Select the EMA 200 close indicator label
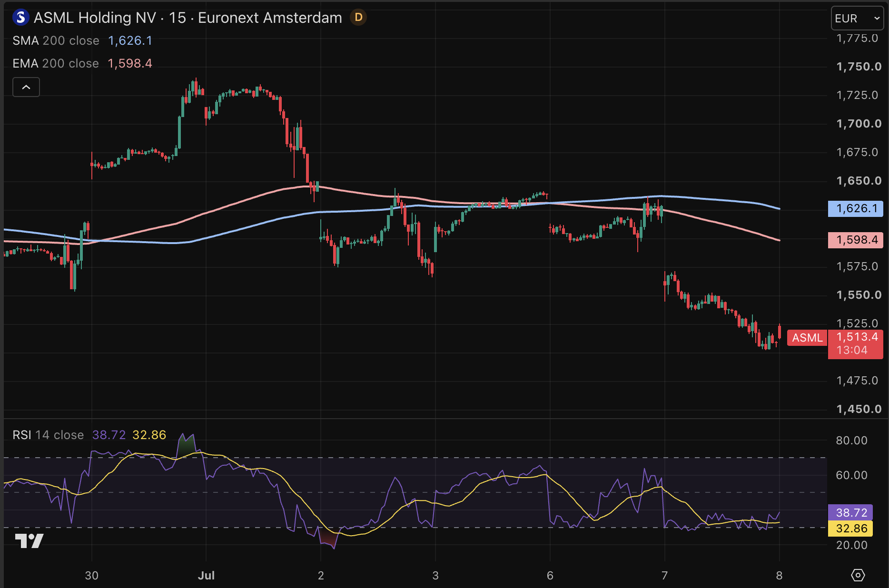 click(56, 63)
